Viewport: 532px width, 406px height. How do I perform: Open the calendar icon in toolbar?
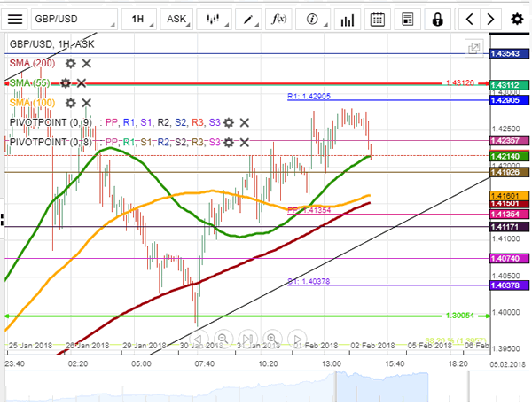[378, 18]
